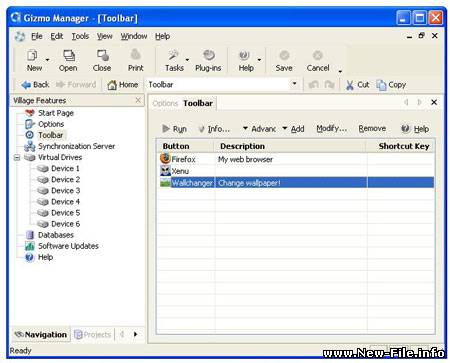The height and width of the screenshot is (363, 450).
Task: Close the Toolbar document tab
Action: [434, 102]
